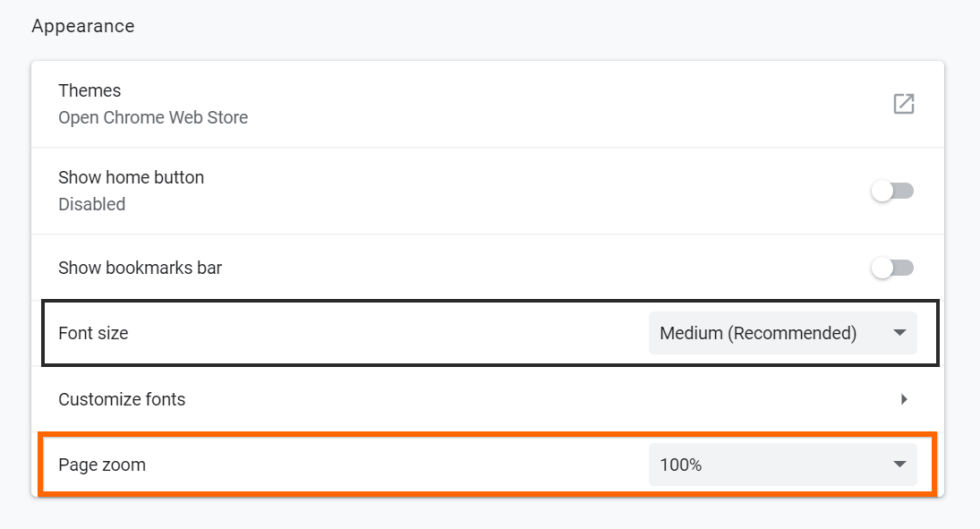Click the Appearance section heading

pyautogui.click(x=82, y=26)
